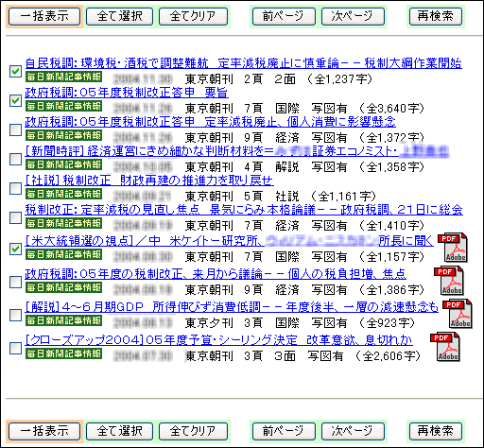
Task: Open PDF icon for 個人の税負担増 article
Action: point(449,281)
